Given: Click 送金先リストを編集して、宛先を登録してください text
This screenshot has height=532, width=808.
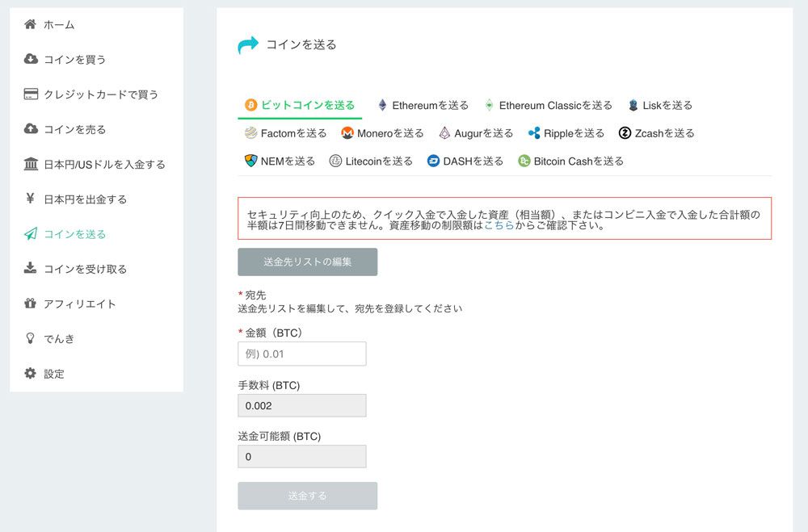Looking at the screenshot, I should point(350,308).
